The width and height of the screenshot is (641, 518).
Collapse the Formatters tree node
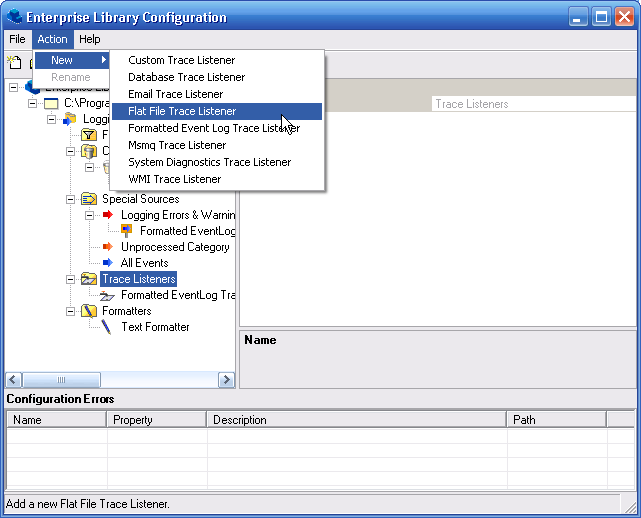tap(71, 311)
